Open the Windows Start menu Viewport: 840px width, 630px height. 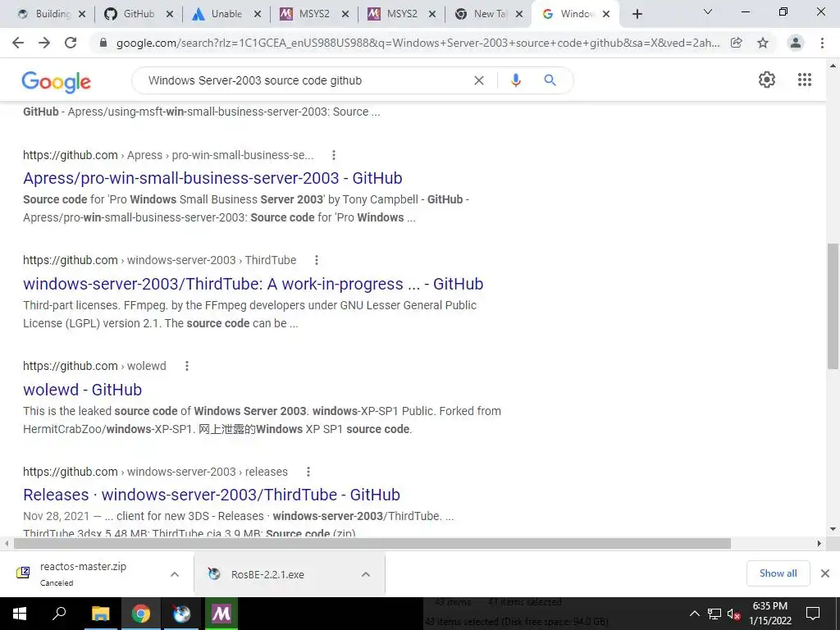tap(20, 614)
